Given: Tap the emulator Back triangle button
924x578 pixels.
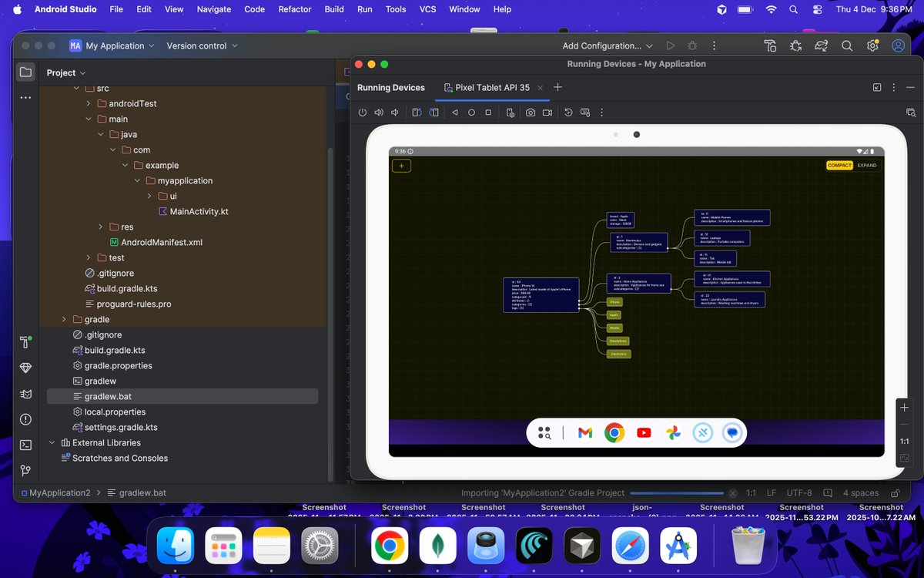Looking at the screenshot, I should 455,113.
